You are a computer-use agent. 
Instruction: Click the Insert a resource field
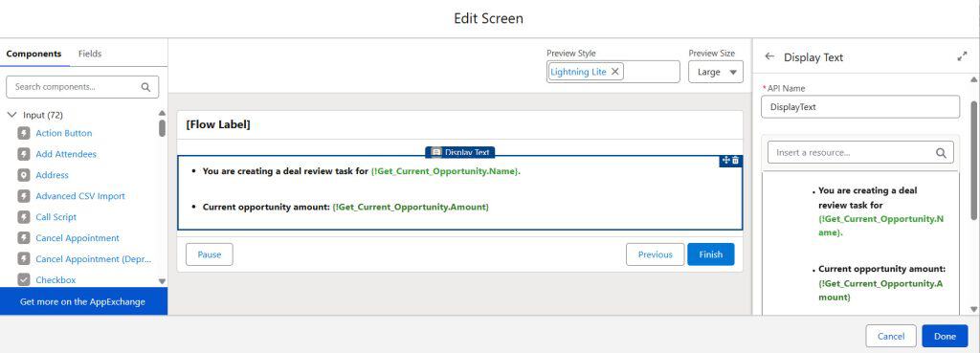[860, 152]
